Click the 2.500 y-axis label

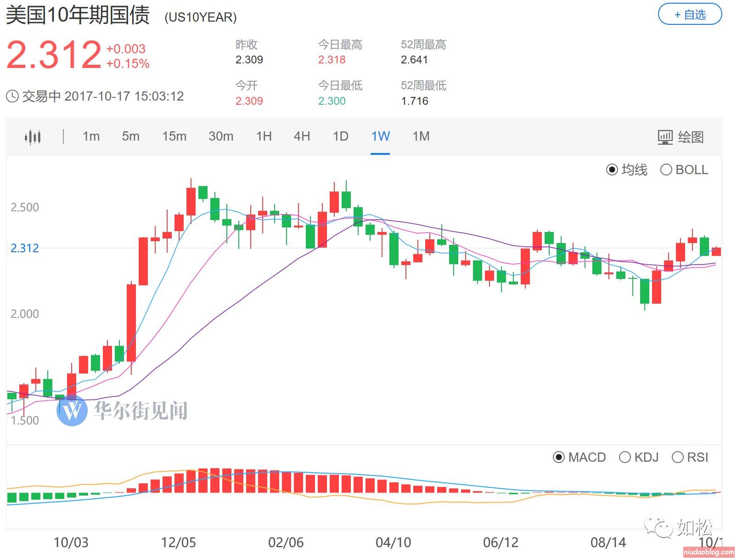pos(25,208)
